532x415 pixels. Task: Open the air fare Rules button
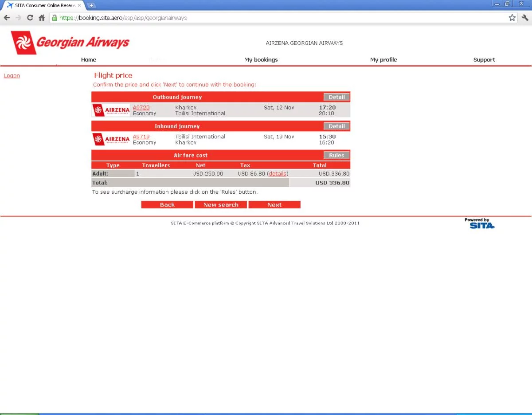click(x=336, y=155)
